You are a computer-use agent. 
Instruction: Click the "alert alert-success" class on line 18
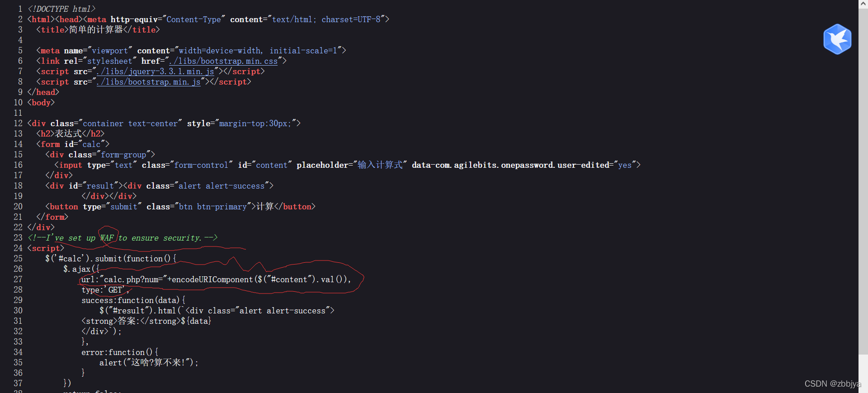tap(222, 186)
